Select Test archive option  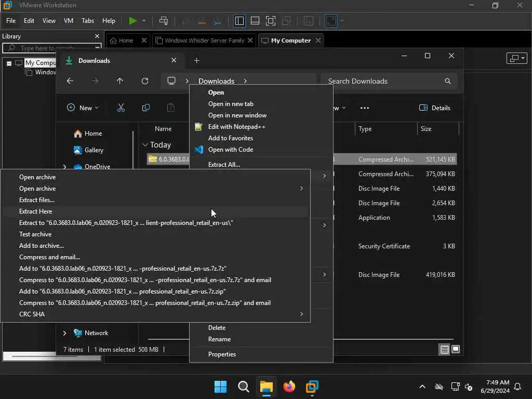155,234
